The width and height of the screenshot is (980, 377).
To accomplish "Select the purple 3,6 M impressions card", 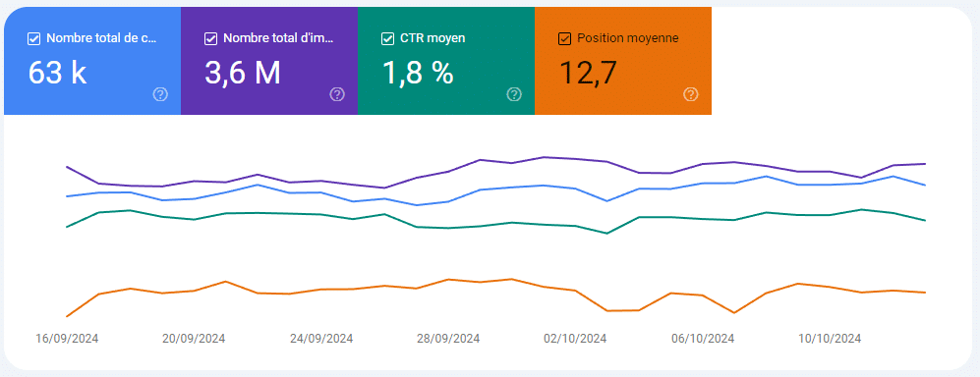I will click(x=269, y=61).
